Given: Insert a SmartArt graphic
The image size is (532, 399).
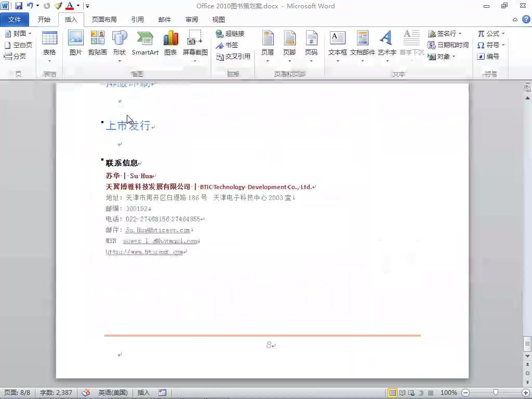Looking at the screenshot, I should point(145,44).
